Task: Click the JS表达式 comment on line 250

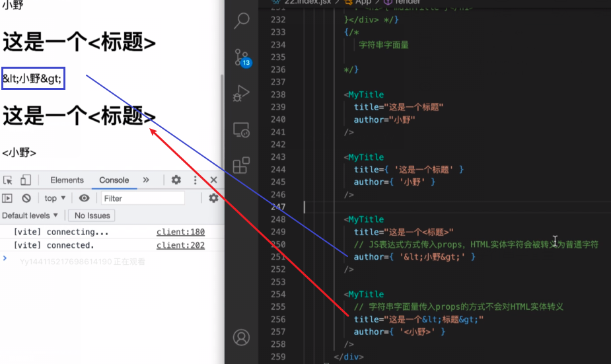Action: click(x=476, y=244)
